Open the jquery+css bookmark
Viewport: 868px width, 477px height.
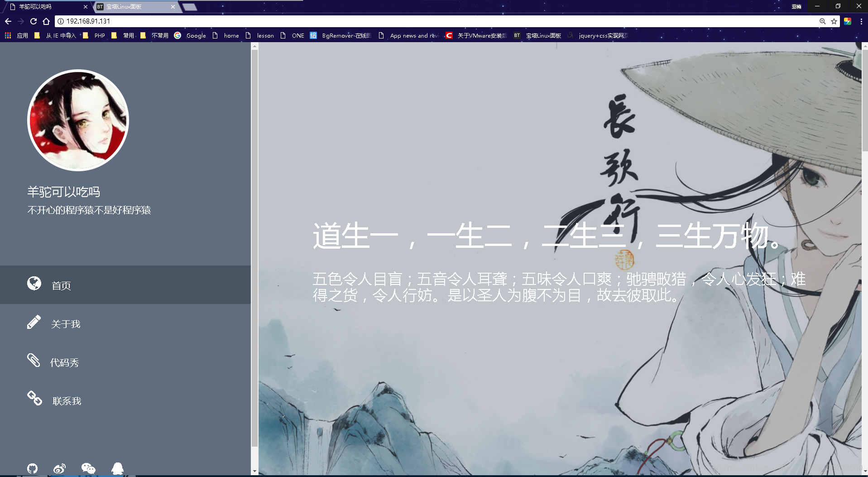(x=598, y=35)
